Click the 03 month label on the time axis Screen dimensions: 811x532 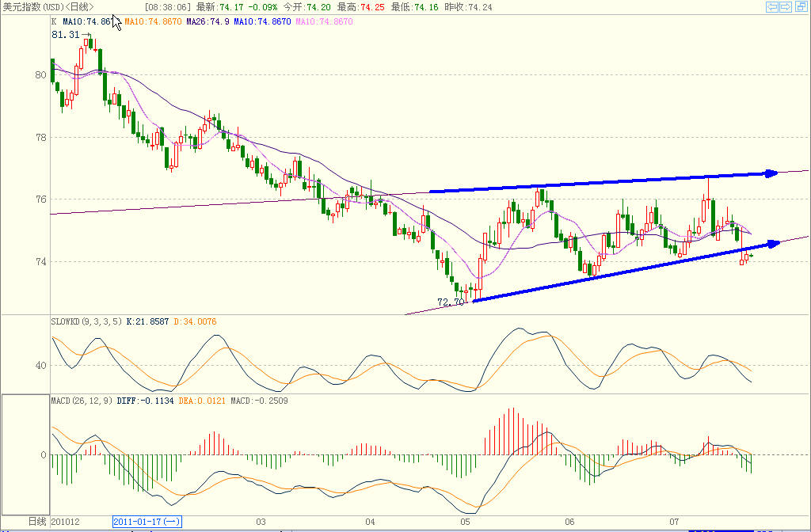(x=261, y=522)
